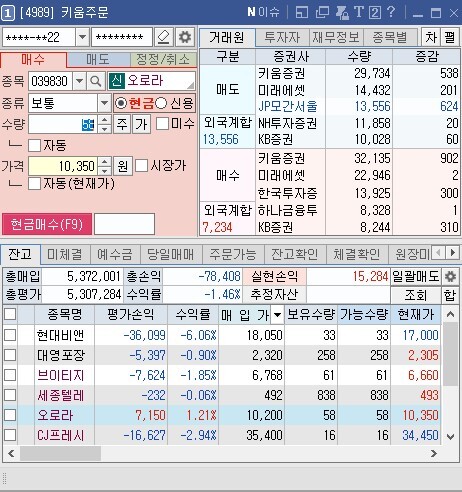This screenshot has width=462, height=492.
Task: Click the duplicate window icon in title bar
Action: [322, 13]
